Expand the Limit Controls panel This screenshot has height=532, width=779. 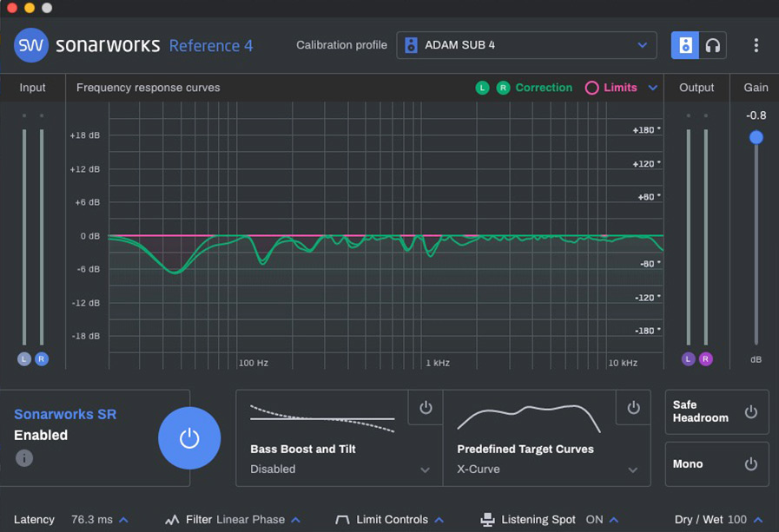(439, 520)
